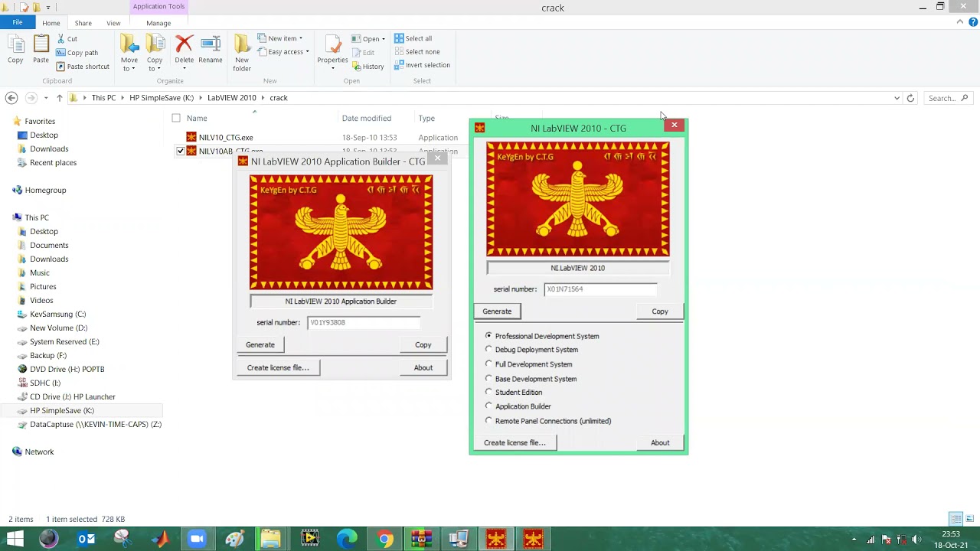Click History in the Open group

(x=367, y=67)
